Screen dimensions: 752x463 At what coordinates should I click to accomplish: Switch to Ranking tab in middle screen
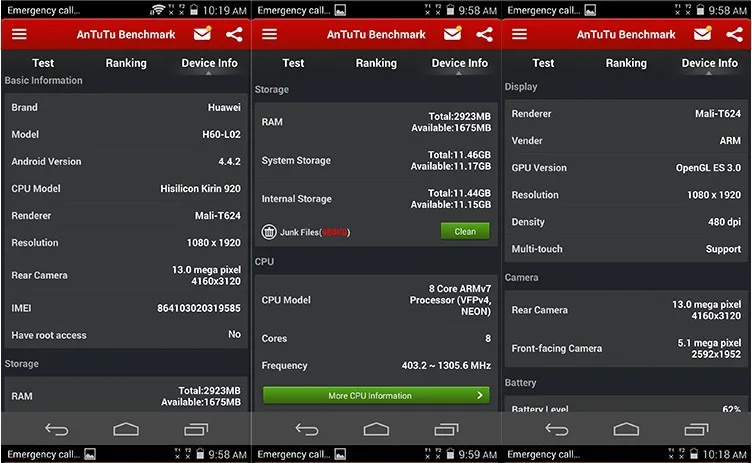(376, 63)
